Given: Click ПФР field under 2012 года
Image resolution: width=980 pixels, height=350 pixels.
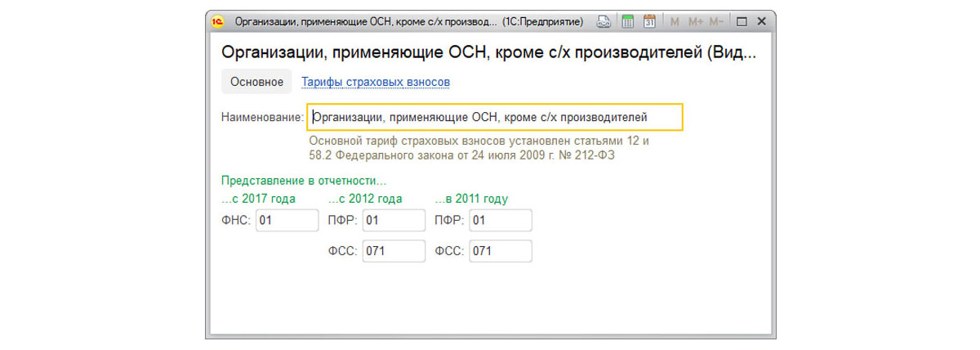Looking at the screenshot, I should coord(394,220).
